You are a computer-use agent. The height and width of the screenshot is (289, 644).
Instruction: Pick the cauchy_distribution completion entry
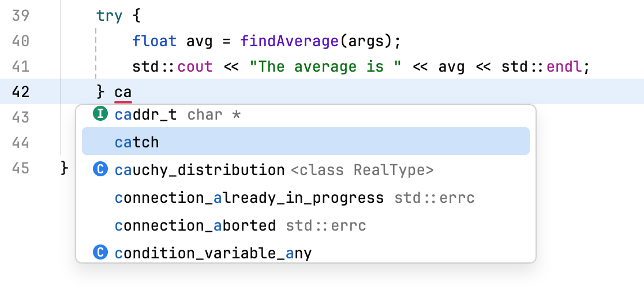coord(200,170)
